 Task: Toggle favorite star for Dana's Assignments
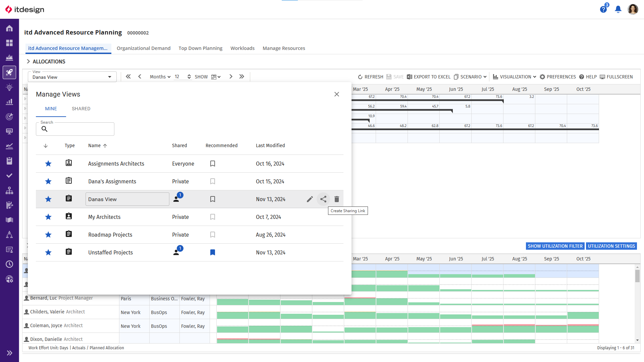point(48,181)
